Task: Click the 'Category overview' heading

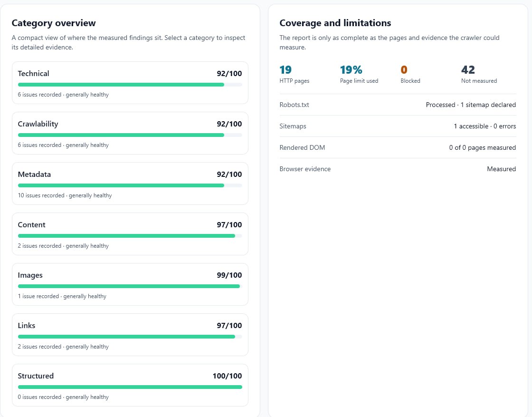Action: coord(54,23)
